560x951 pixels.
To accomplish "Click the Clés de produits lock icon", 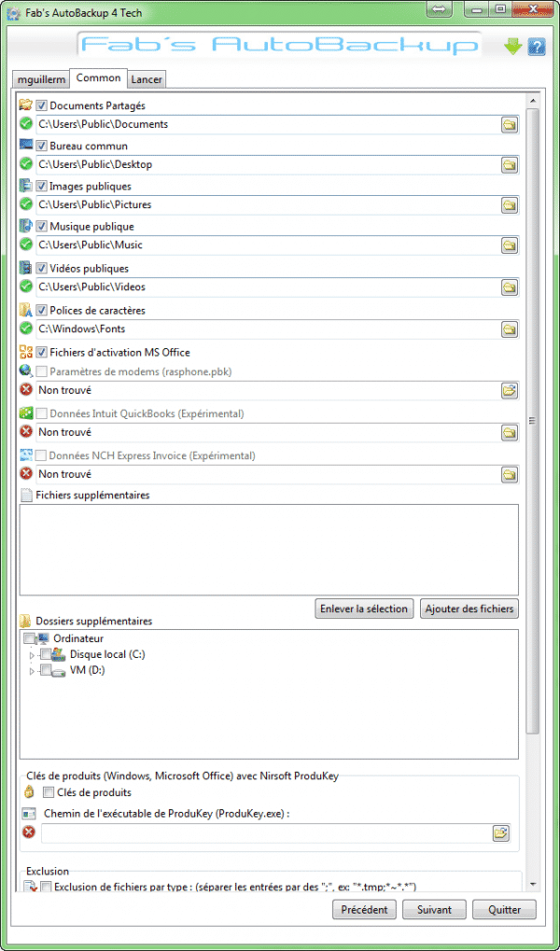I will [29, 792].
